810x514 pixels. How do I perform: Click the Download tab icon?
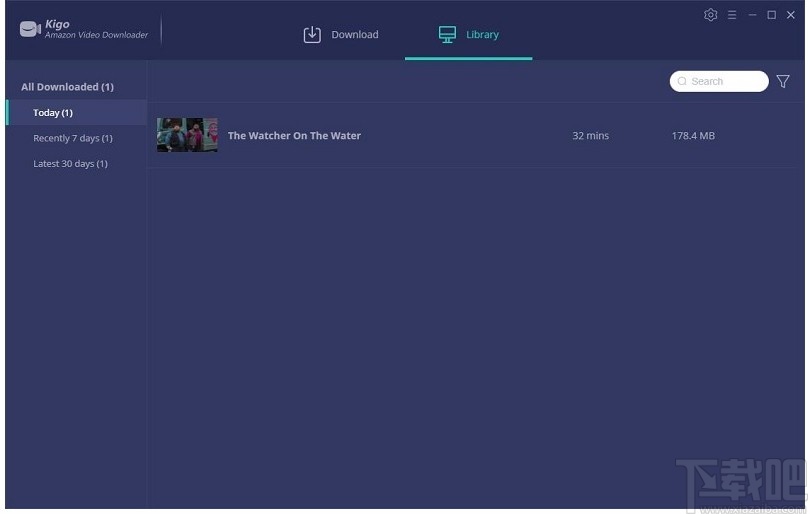pyautogui.click(x=312, y=35)
